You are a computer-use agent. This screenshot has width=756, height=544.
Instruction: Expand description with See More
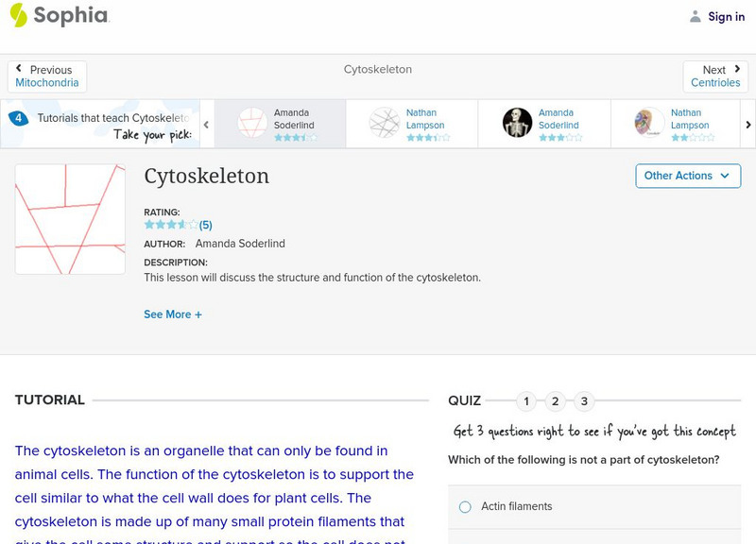[173, 314]
